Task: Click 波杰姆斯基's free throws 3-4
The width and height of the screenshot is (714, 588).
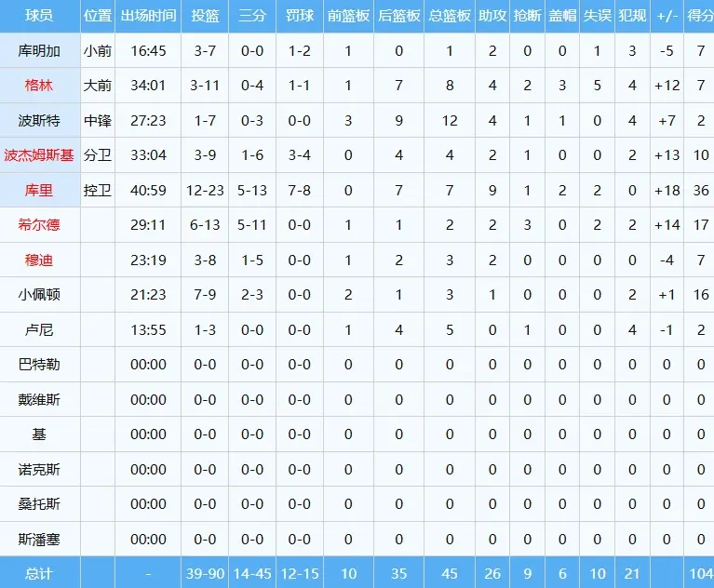Action: point(300,155)
